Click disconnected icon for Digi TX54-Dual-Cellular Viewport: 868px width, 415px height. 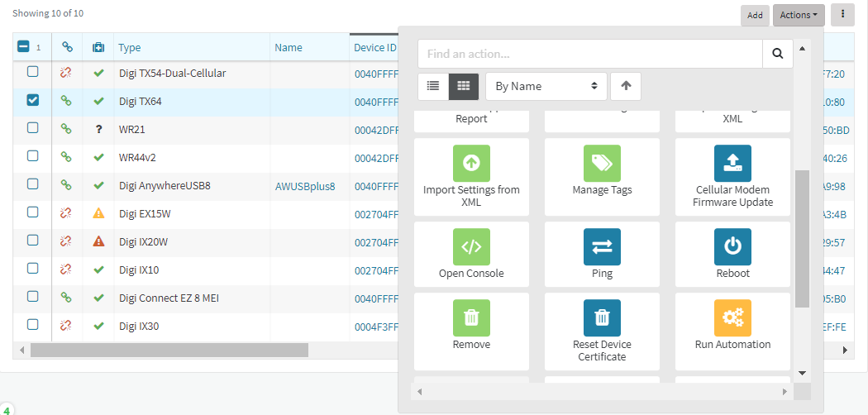click(x=66, y=73)
